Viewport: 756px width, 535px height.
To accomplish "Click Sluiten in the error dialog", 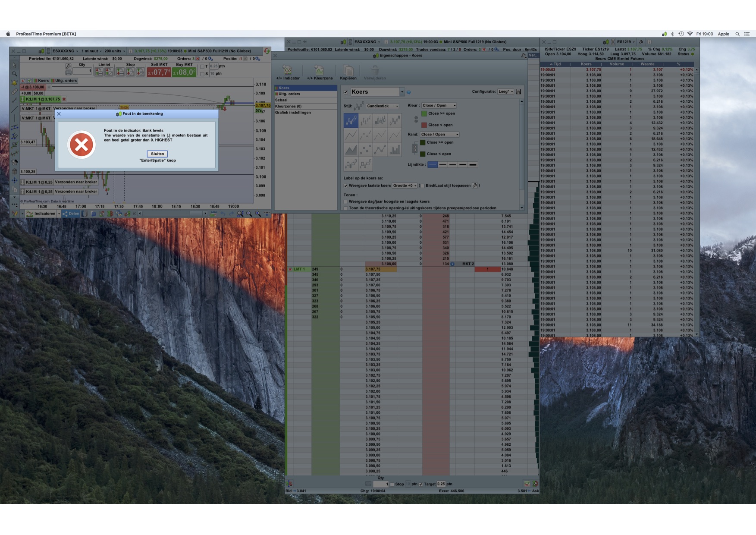I will point(157,154).
